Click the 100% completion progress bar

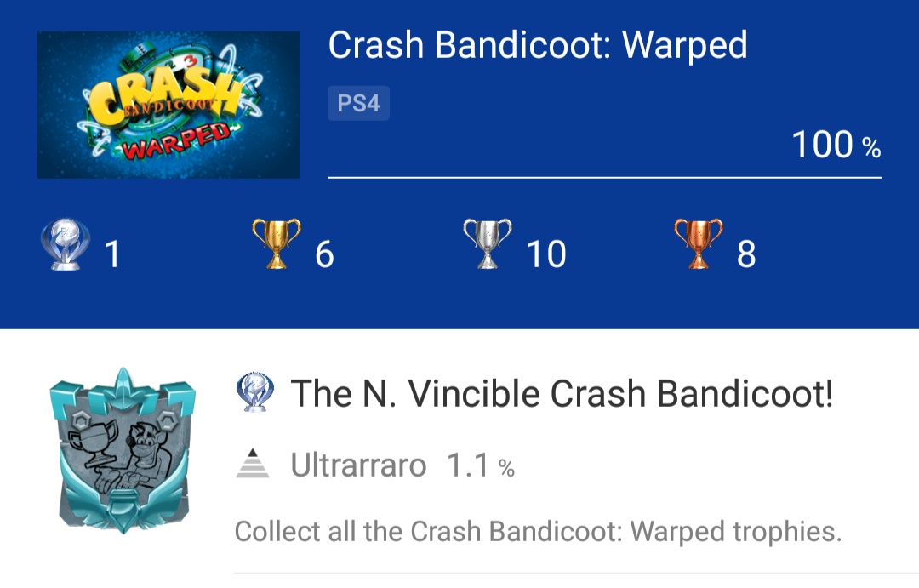604,178
